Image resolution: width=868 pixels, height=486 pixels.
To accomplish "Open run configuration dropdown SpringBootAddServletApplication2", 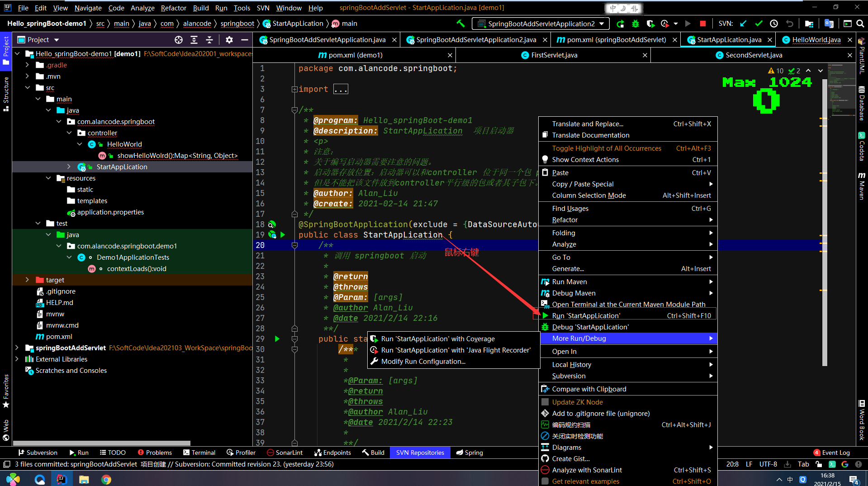I will pos(541,24).
